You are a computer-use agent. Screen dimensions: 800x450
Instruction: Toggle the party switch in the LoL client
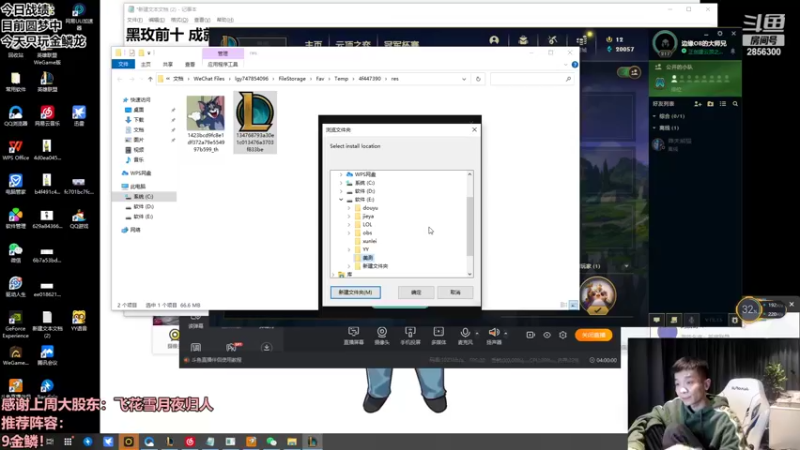(x=629, y=72)
